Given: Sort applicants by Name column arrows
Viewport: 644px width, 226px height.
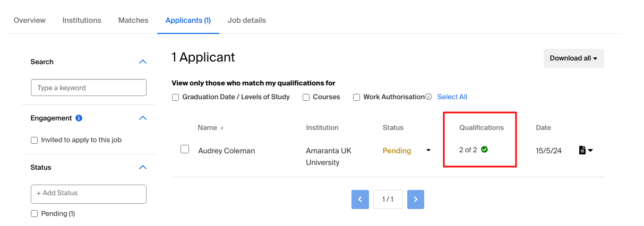Looking at the screenshot, I should [x=222, y=128].
